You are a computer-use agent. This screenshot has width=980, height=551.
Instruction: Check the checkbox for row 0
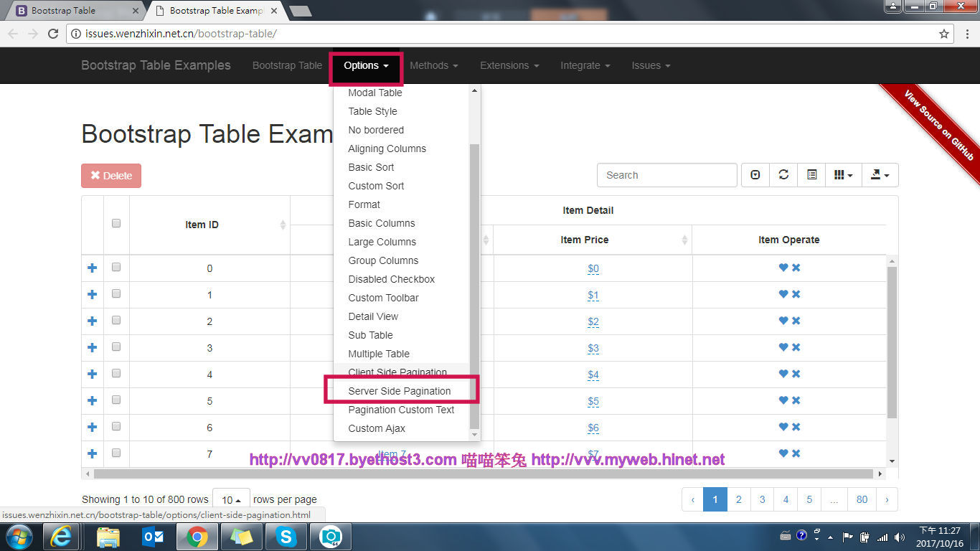pos(116,267)
